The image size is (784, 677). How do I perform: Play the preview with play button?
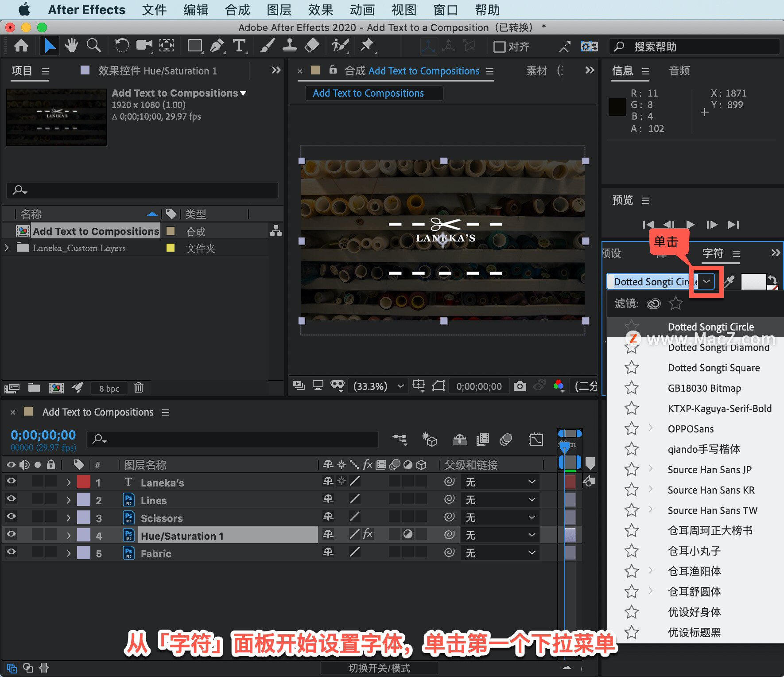click(691, 225)
